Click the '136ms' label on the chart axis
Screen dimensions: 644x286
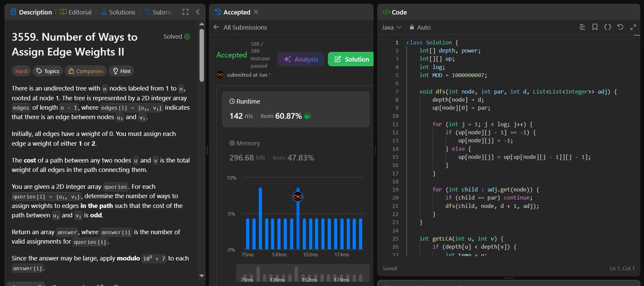[x=278, y=255]
